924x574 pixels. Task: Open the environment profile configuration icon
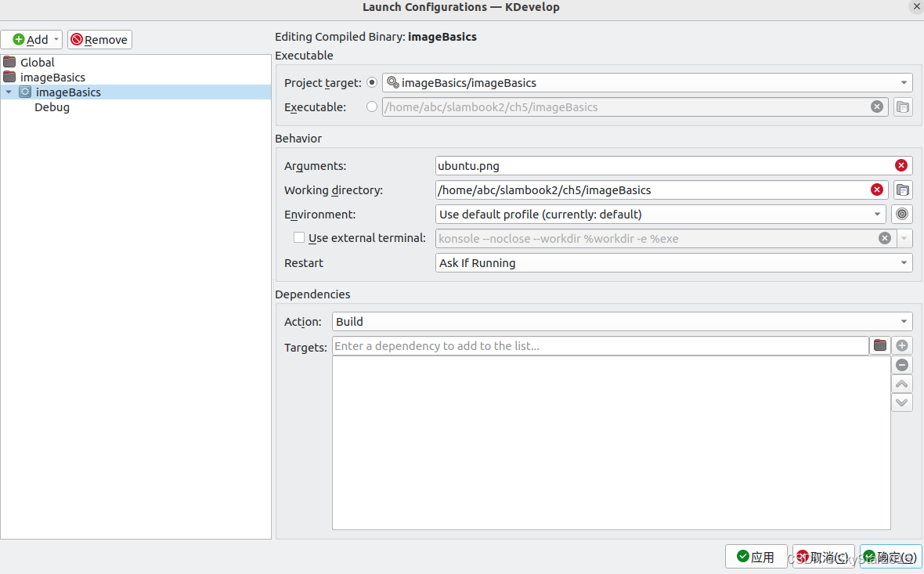click(902, 214)
